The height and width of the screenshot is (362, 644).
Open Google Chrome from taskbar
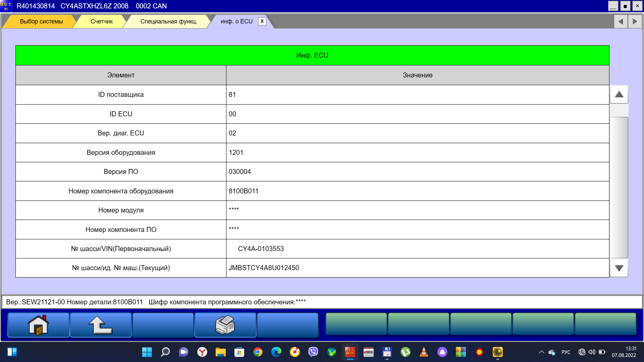point(258,352)
